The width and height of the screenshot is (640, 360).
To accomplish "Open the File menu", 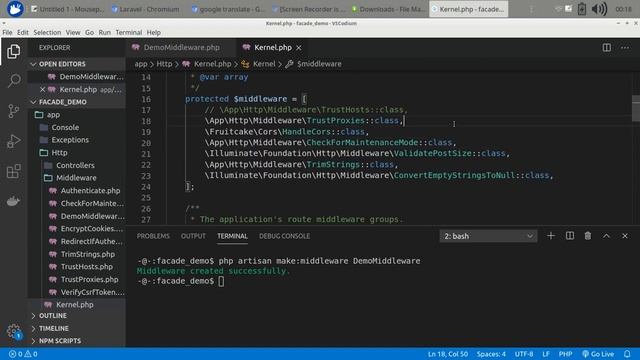I will tap(7, 32).
